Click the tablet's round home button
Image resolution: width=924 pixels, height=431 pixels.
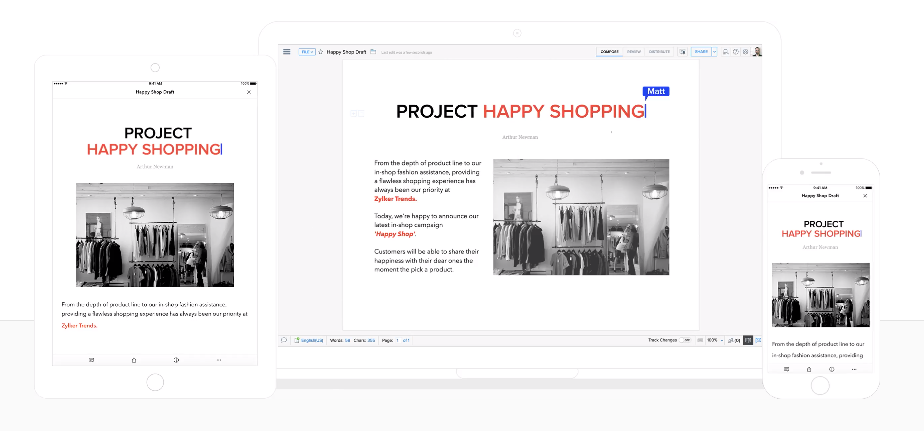tap(155, 382)
